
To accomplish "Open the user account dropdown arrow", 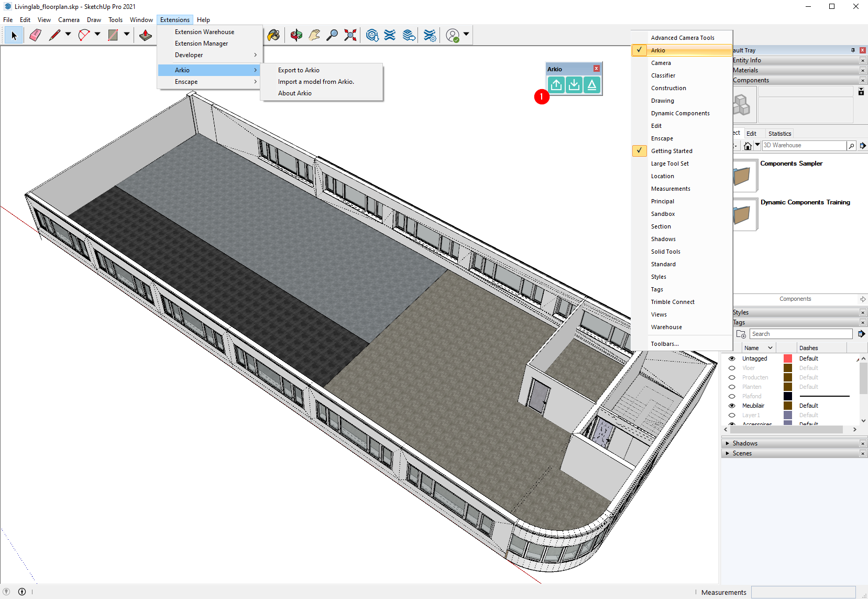I will [x=466, y=35].
